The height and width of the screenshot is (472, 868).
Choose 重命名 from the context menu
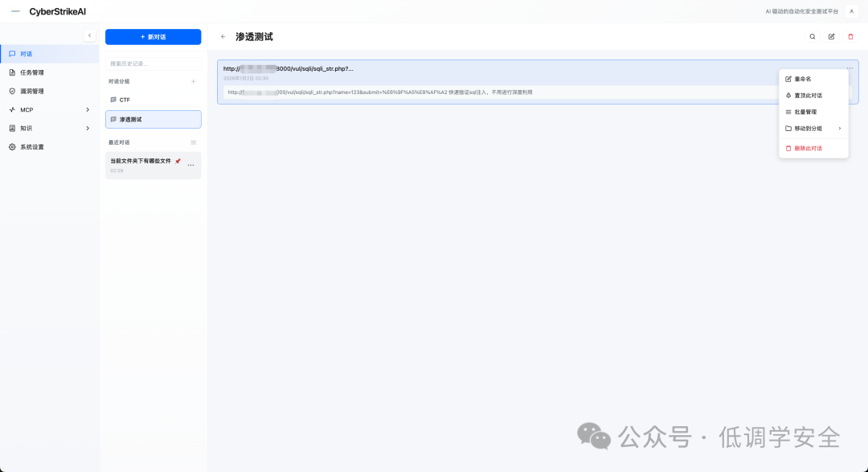point(813,80)
